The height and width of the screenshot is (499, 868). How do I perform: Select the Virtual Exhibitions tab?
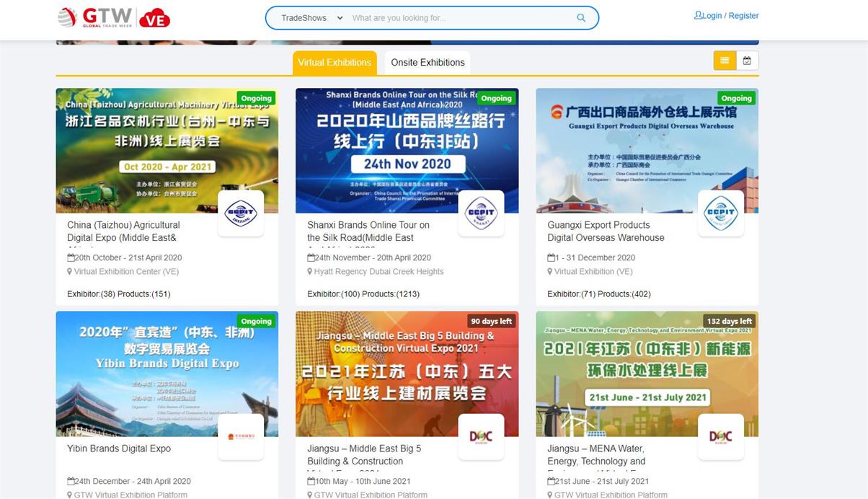pos(335,63)
